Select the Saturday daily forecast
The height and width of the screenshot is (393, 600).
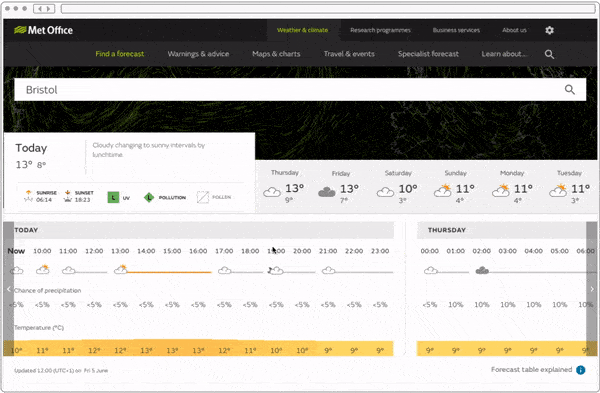pyautogui.click(x=397, y=186)
